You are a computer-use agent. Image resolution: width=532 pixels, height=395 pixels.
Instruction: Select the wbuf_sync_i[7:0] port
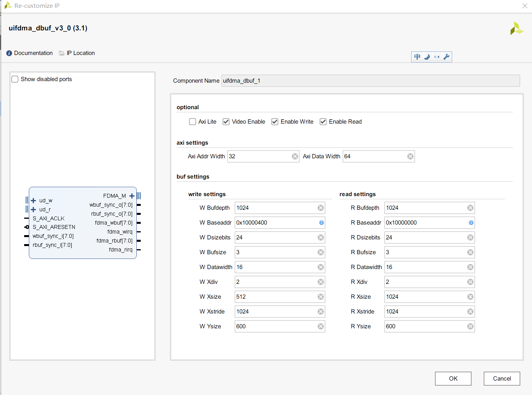tap(53, 236)
